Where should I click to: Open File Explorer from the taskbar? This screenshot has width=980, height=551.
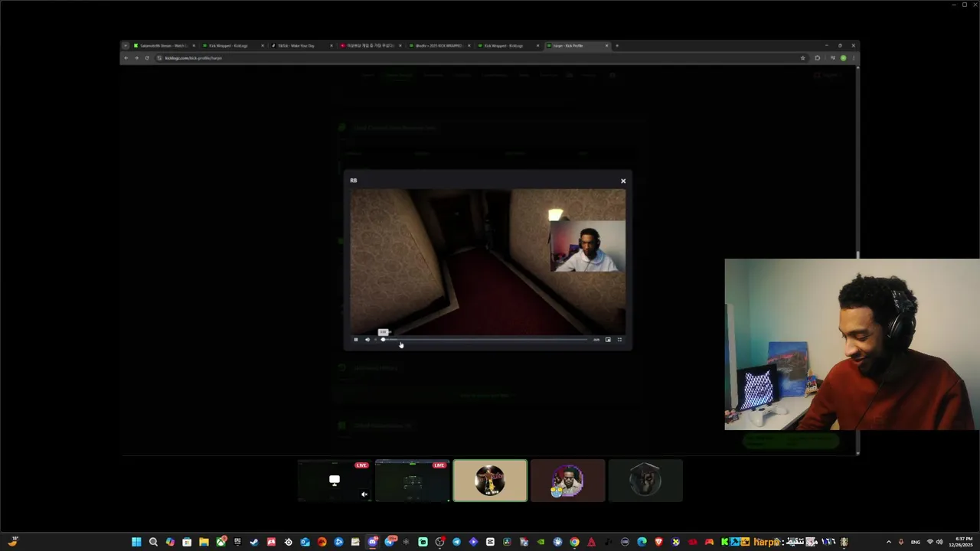(x=204, y=542)
